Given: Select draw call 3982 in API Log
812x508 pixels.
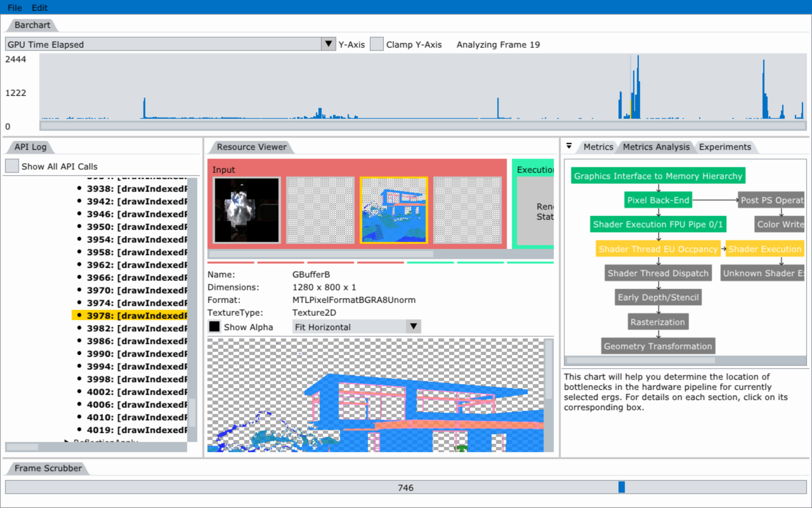Looking at the screenshot, I should tap(136, 328).
